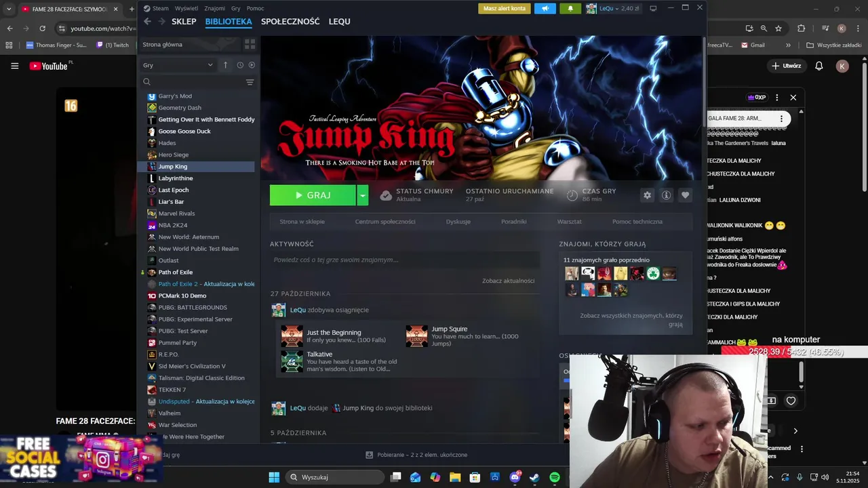Open Chrome three-dot menu
The image size is (868, 488).
[858, 28]
